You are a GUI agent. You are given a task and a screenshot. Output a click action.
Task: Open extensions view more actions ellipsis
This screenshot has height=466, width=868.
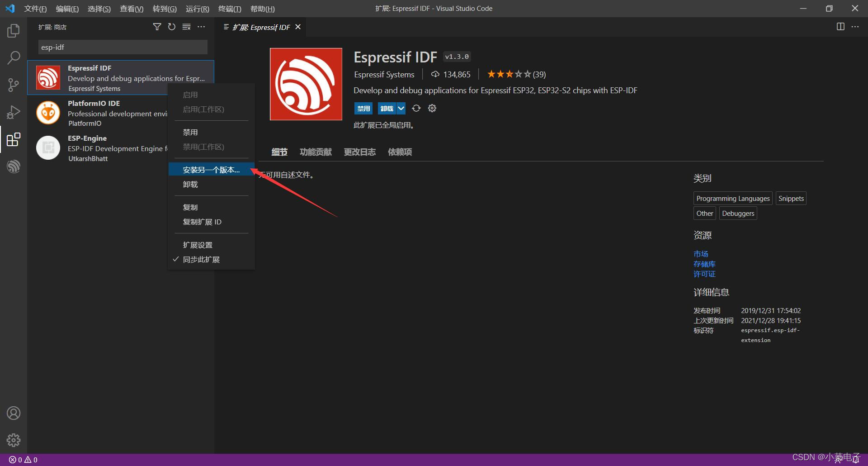click(x=201, y=27)
